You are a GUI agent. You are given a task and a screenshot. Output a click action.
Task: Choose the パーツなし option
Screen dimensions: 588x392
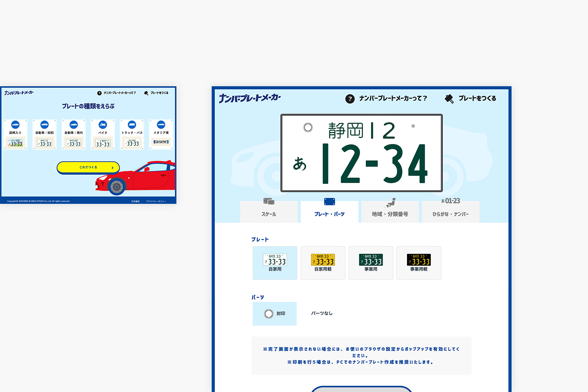pyautogui.click(x=322, y=313)
